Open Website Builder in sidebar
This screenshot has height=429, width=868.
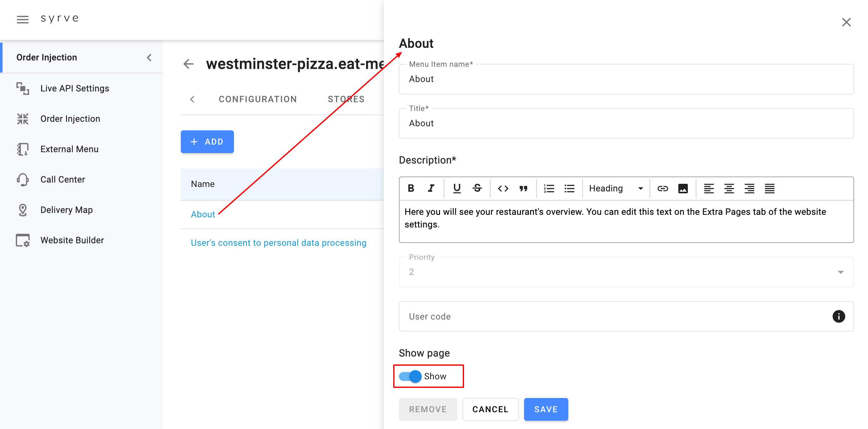click(x=72, y=240)
